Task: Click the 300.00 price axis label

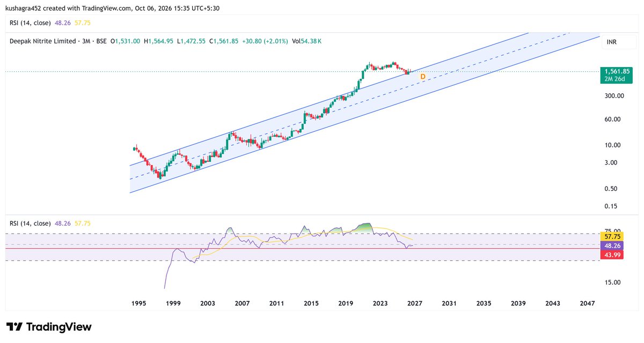Action: [x=615, y=96]
